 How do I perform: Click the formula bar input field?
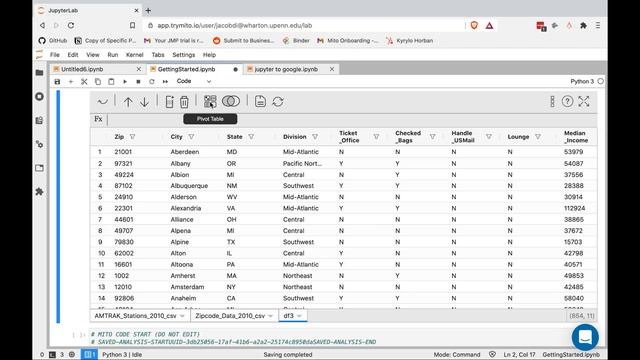352,120
